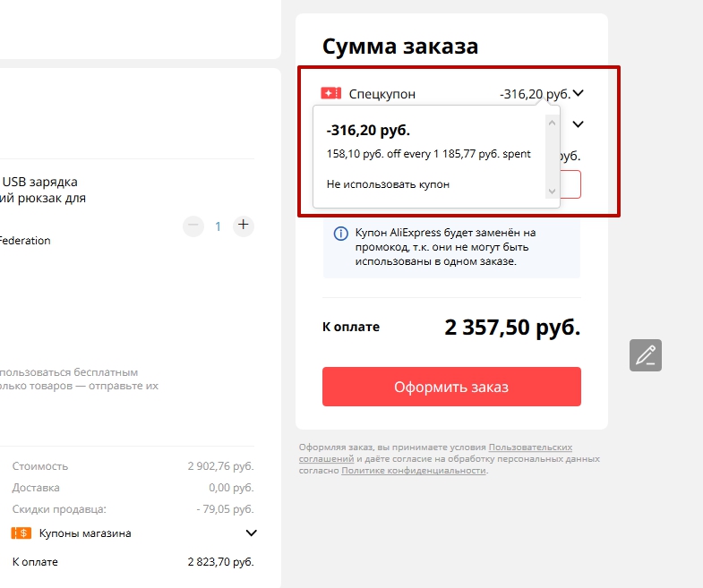
Task: Select Не использовать купон option
Action: tap(388, 184)
